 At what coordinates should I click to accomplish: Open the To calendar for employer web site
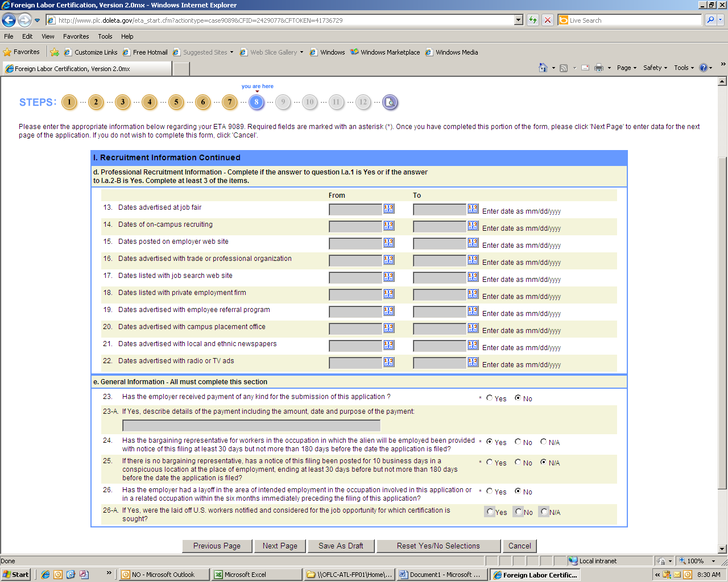(473, 243)
